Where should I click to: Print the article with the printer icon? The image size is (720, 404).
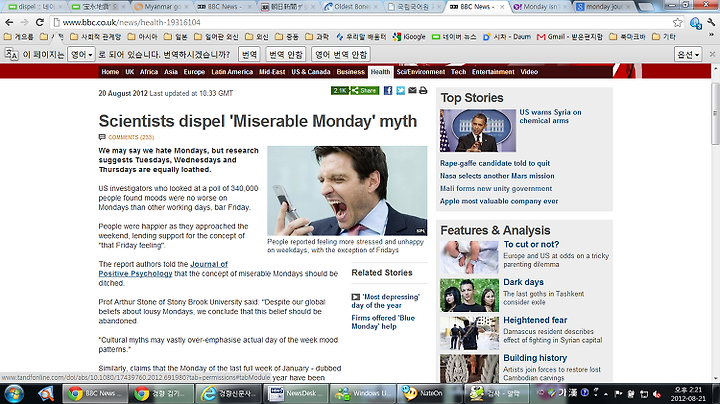coord(423,90)
